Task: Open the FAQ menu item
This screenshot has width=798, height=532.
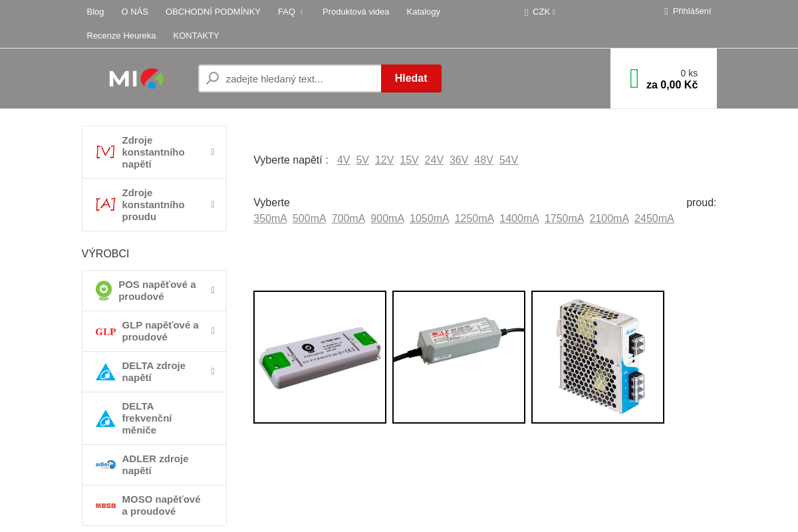Action: (x=287, y=12)
